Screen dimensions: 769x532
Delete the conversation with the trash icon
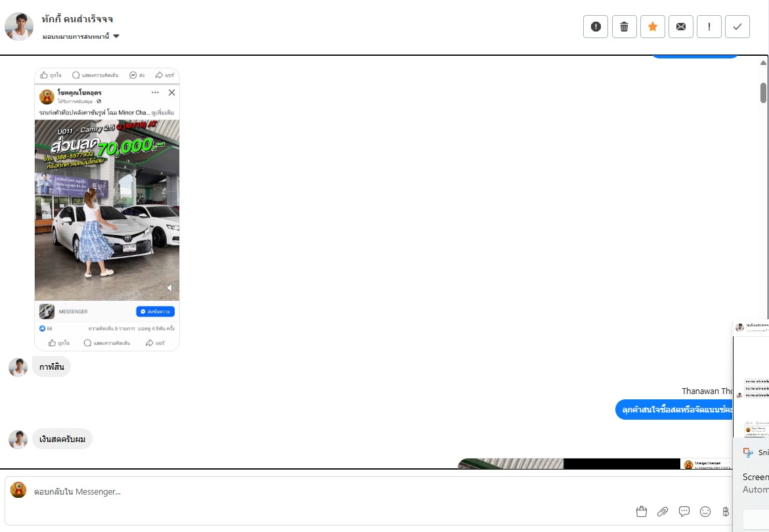click(x=625, y=26)
